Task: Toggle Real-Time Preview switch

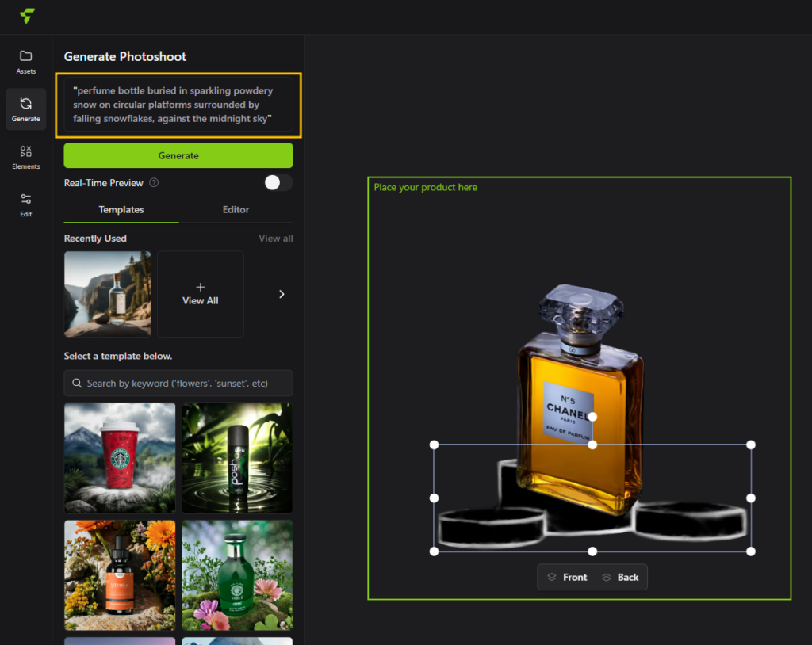Action: [278, 183]
